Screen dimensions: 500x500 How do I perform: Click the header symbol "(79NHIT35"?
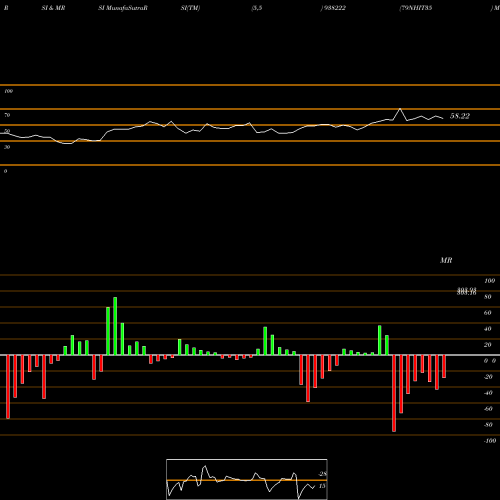[416, 8]
